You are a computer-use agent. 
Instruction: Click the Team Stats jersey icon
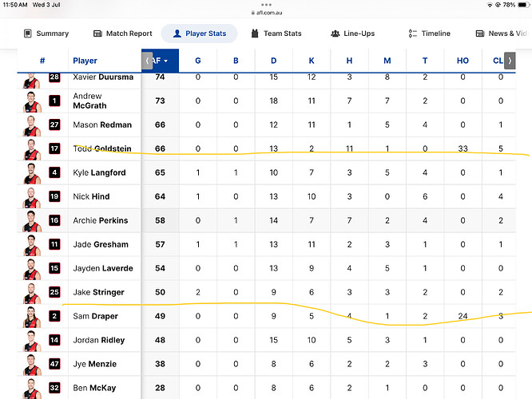[254, 34]
